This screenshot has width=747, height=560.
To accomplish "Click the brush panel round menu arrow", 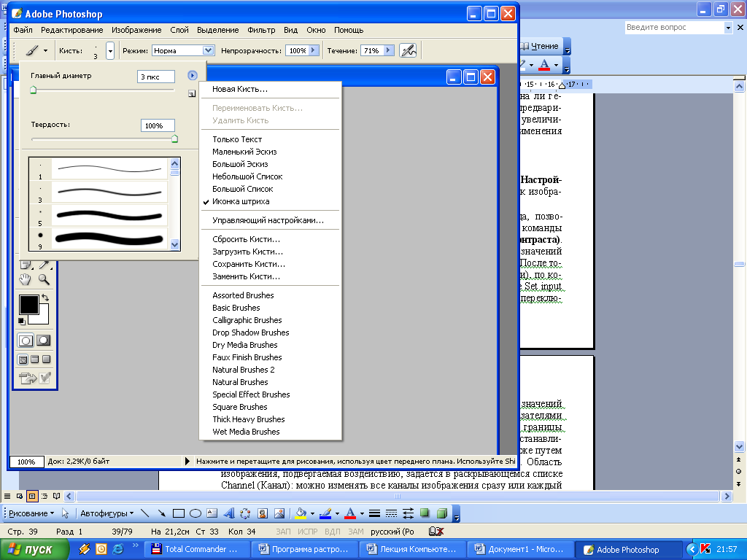I will (193, 75).
